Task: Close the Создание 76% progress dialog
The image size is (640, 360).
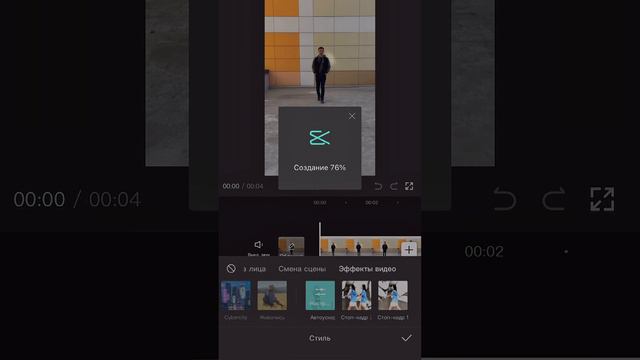Action: pos(352,116)
